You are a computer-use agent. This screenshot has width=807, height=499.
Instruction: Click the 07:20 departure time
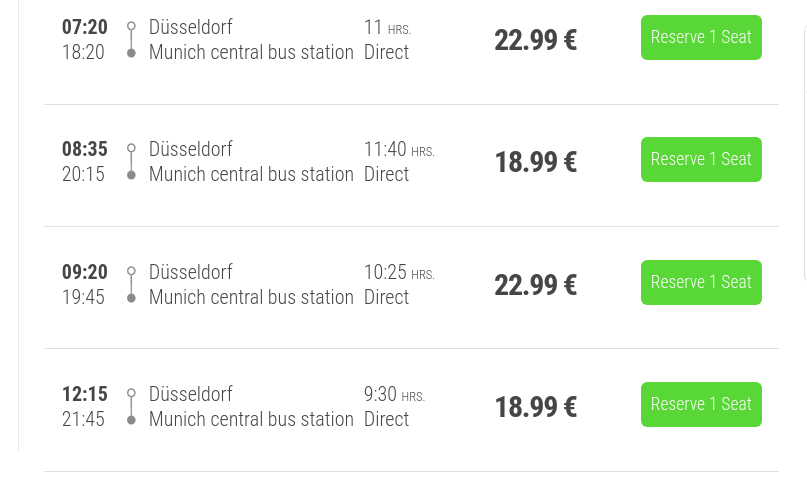pyautogui.click(x=84, y=27)
